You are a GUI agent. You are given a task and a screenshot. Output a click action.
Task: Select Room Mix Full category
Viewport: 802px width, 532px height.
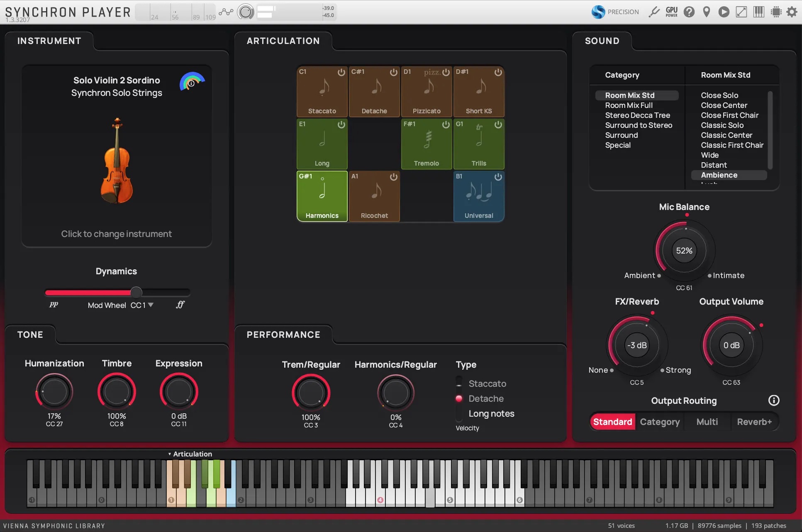(x=629, y=105)
